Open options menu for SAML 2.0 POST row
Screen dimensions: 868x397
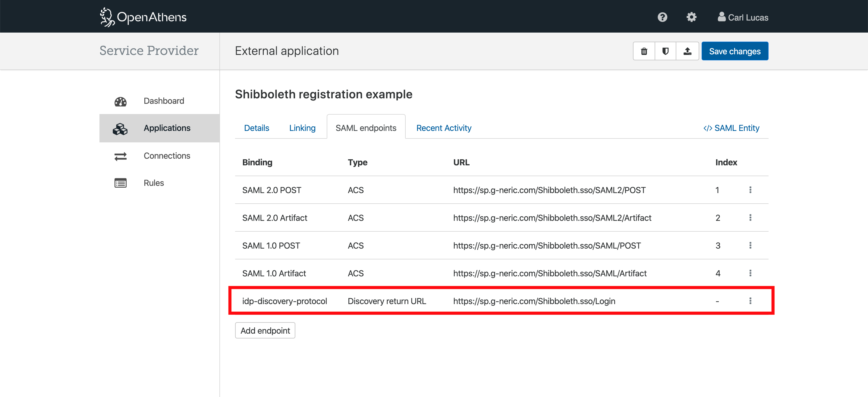(750, 190)
